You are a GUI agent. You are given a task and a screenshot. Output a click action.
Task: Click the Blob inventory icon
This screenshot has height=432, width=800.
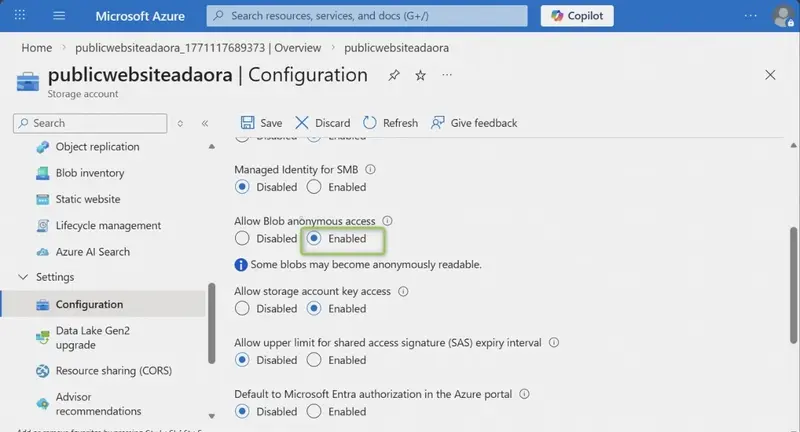[x=43, y=173]
